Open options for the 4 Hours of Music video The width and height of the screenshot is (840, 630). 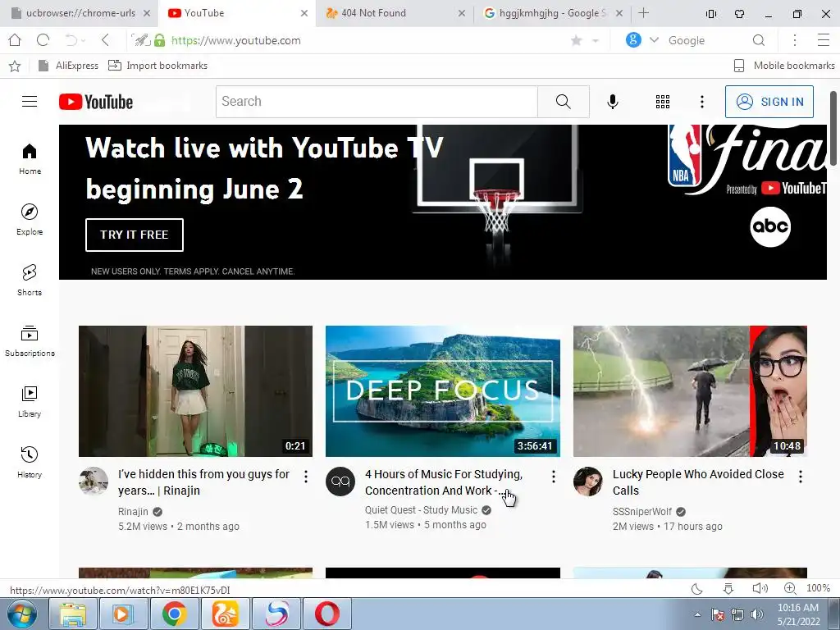point(554,477)
